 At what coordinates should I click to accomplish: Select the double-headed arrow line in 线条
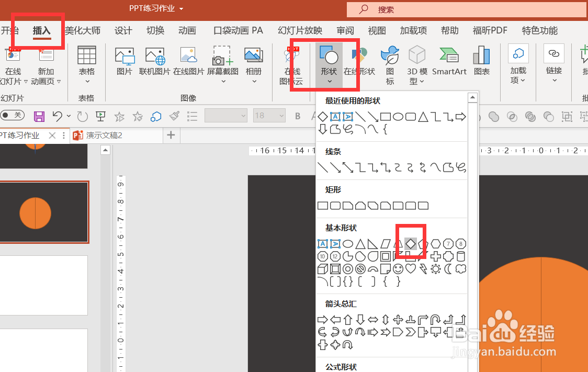click(348, 167)
